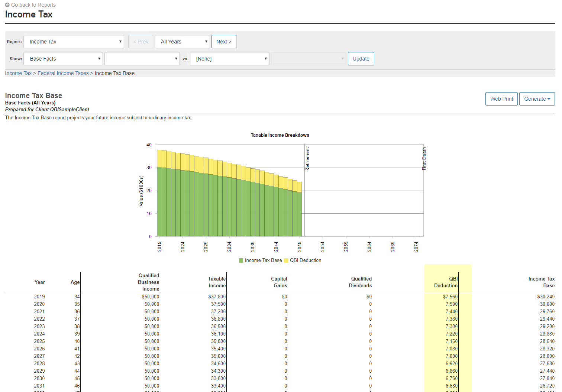Click the Qualified Business Income column header
The image size is (562, 392).
148,282
